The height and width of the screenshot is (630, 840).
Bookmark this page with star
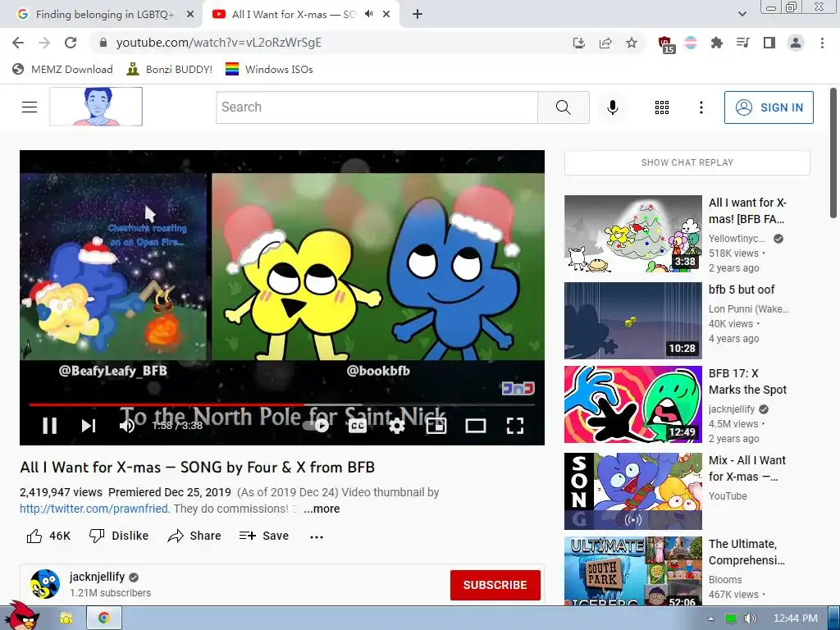(632, 43)
